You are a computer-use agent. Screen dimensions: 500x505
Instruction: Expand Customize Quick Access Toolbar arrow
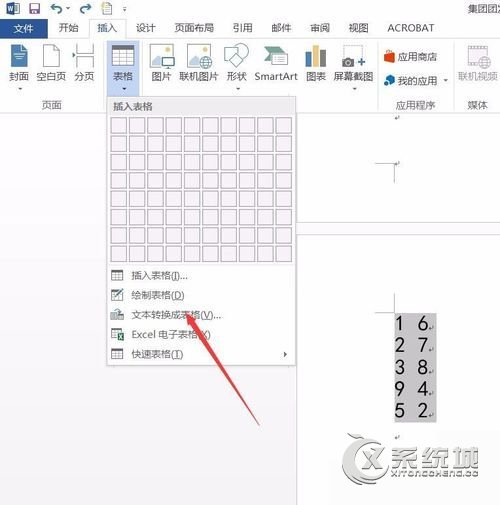click(x=125, y=9)
